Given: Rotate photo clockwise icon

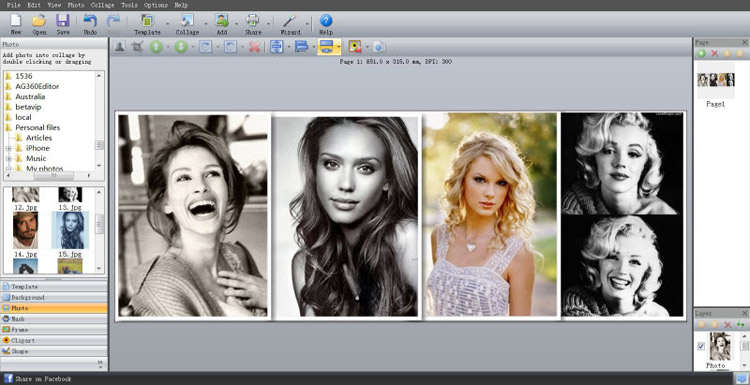Looking at the screenshot, I should pyautogui.click(x=206, y=46).
